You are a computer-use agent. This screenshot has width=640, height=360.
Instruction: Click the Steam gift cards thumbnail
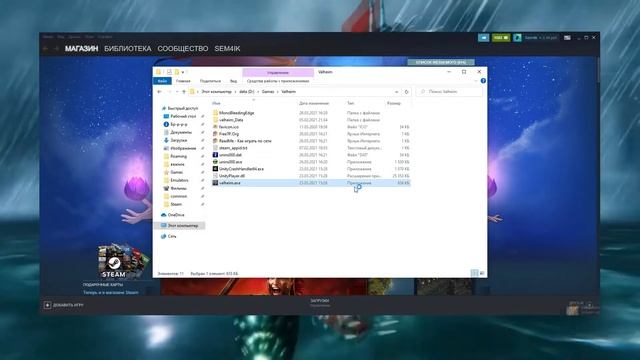(x=122, y=261)
